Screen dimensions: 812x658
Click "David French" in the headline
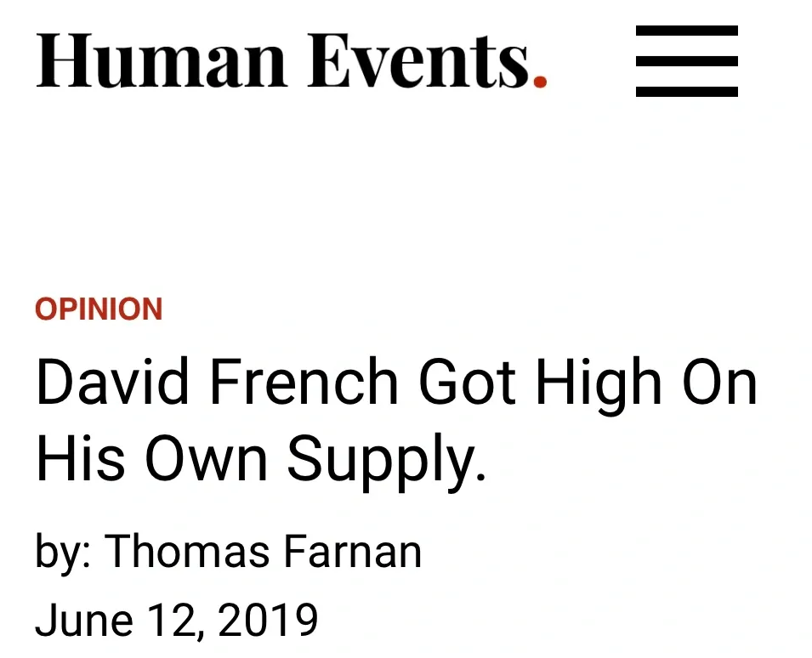click(217, 383)
